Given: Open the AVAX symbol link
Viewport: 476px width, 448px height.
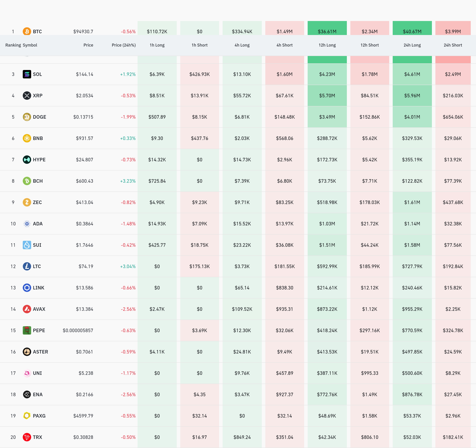Looking at the screenshot, I should [x=39, y=309].
